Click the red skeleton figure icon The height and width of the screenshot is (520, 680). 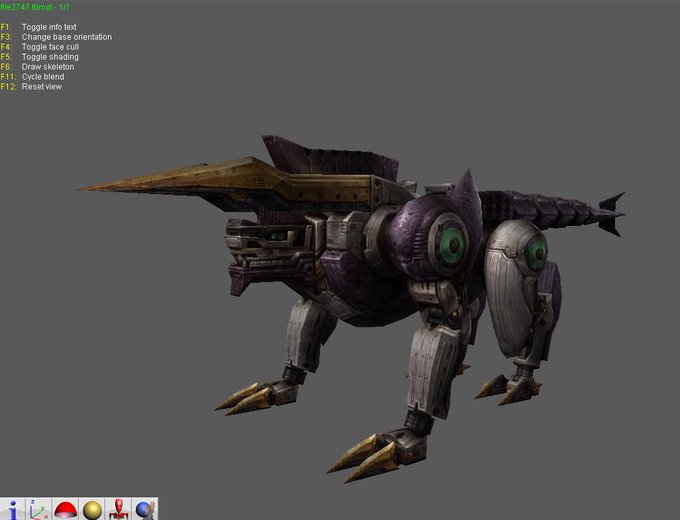coord(118,509)
